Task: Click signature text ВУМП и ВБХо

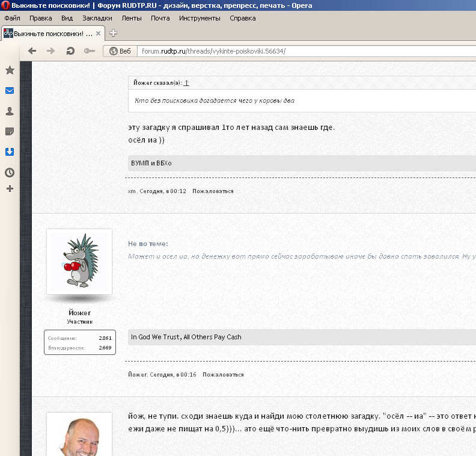Action: pos(151,163)
